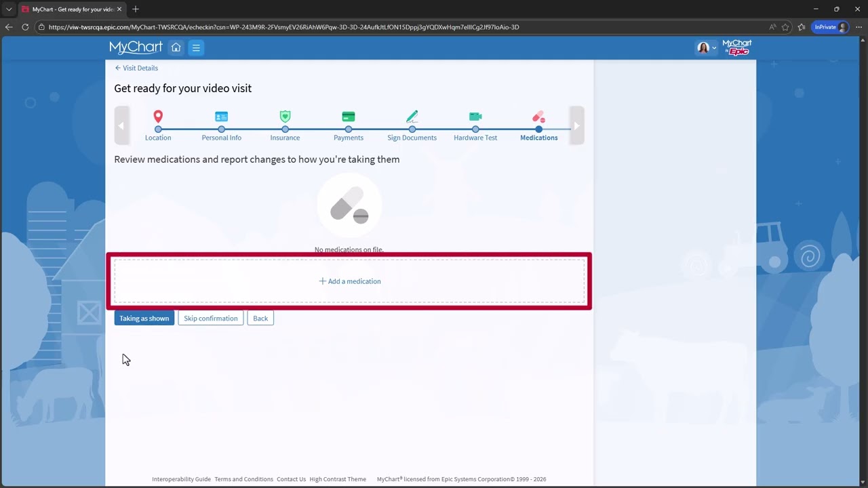Select the Insurance shield icon
This screenshot has width=868, height=488.
click(x=285, y=117)
